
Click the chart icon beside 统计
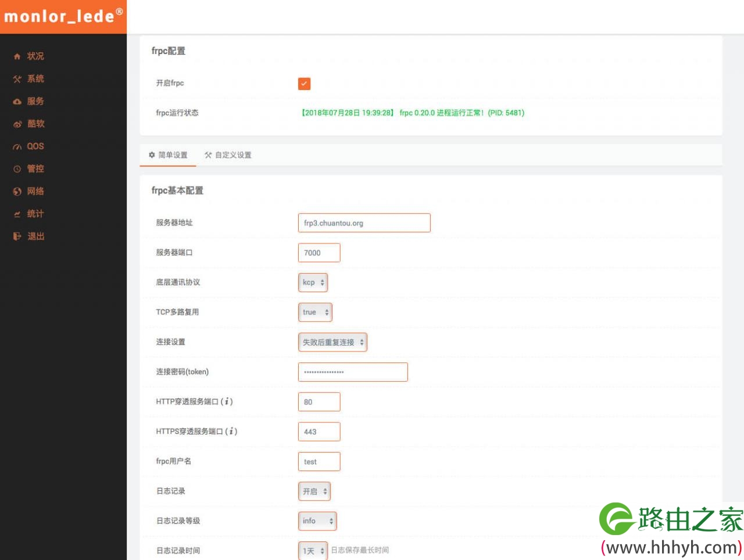pyautogui.click(x=17, y=214)
